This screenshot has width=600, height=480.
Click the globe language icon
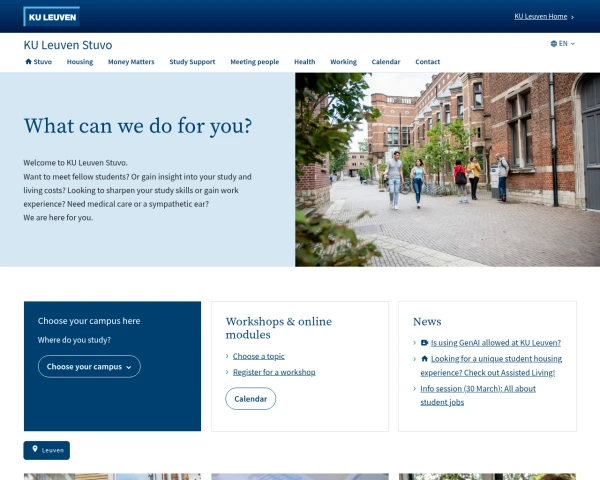[554, 44]
